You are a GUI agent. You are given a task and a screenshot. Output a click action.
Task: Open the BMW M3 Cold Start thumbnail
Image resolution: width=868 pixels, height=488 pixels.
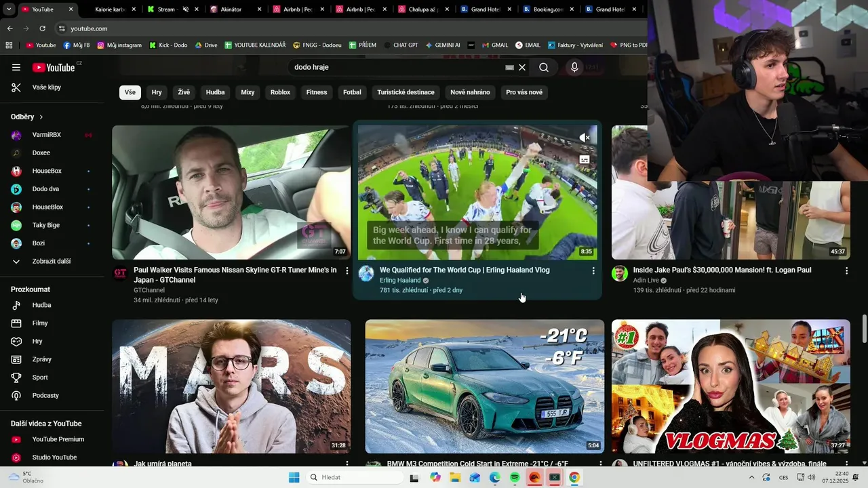(x=485, y=386)
